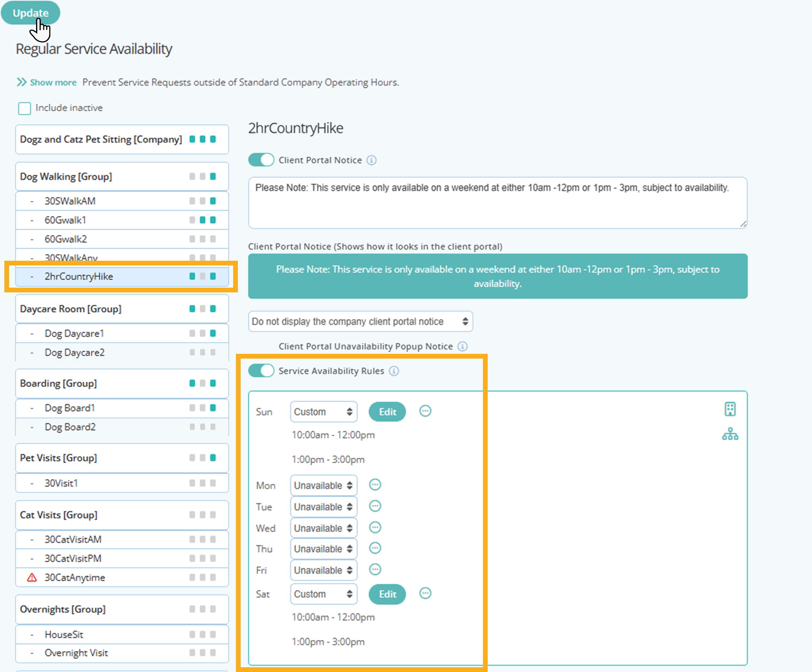Open company client portal notice dropdown
This screenshot has width=812, height=672.
tap(360, 321)
